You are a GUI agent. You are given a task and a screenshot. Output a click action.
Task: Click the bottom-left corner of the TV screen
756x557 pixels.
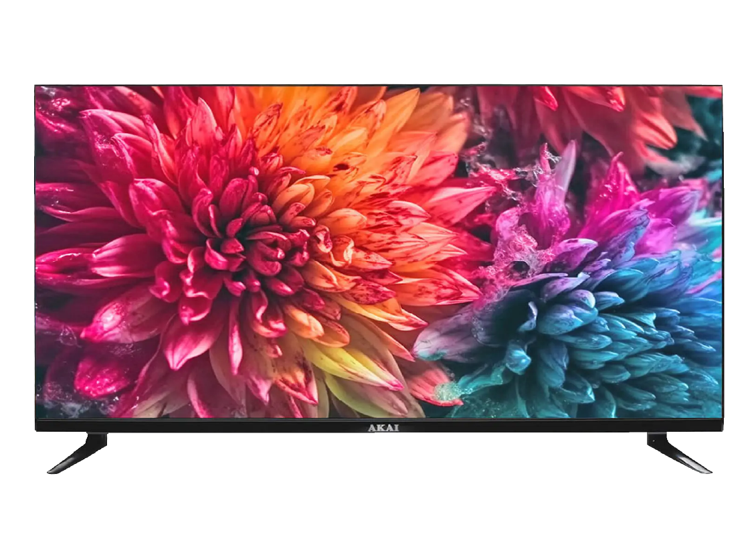(39, 415)
